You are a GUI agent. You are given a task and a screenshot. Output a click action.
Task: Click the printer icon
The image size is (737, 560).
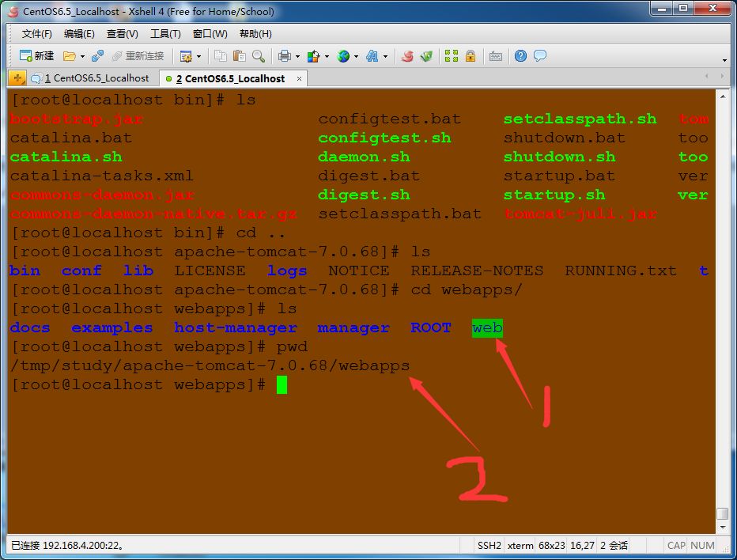[x=285, y=56]
